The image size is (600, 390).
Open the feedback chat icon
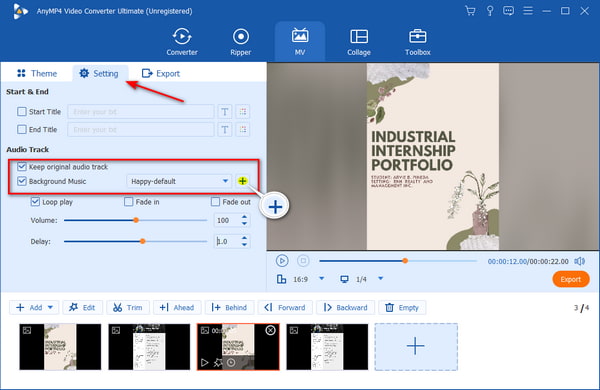pyautogui.click(x=509, y=11)
